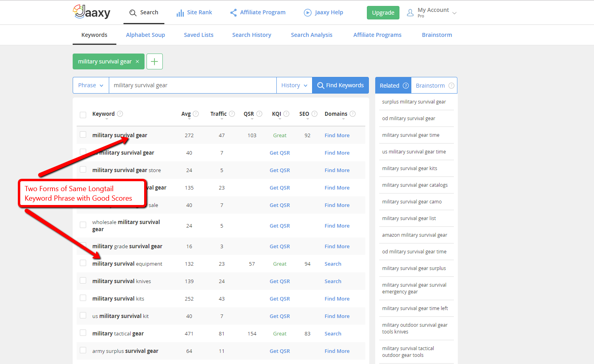
Task: Sort by the KQI column header
Action: [276, 114]
